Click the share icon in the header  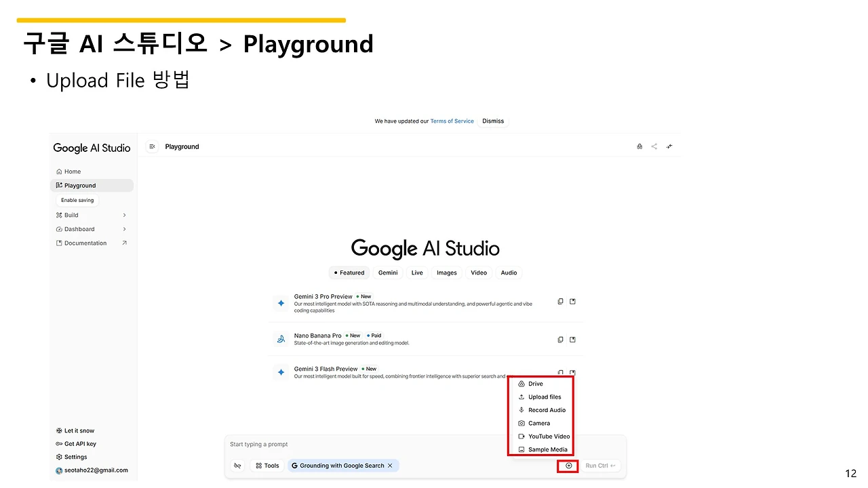654,146
